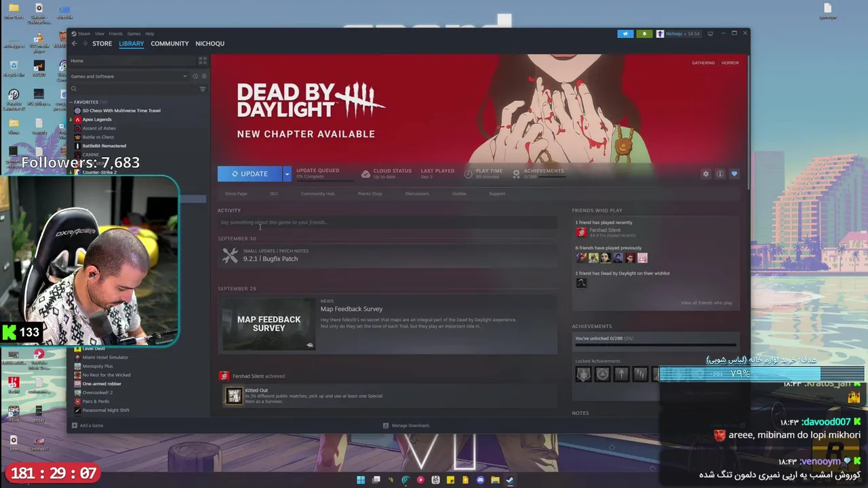This screenshot has height=488, width=868.
Task: Click the HORROR tag
Action: point(730,63)
